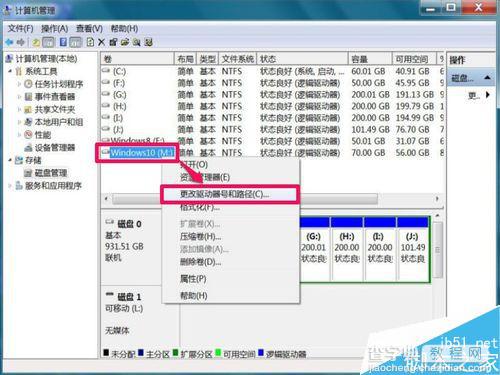
Task: Expand the 共享文件夹 node arrow
Action: tap(19, 109)
